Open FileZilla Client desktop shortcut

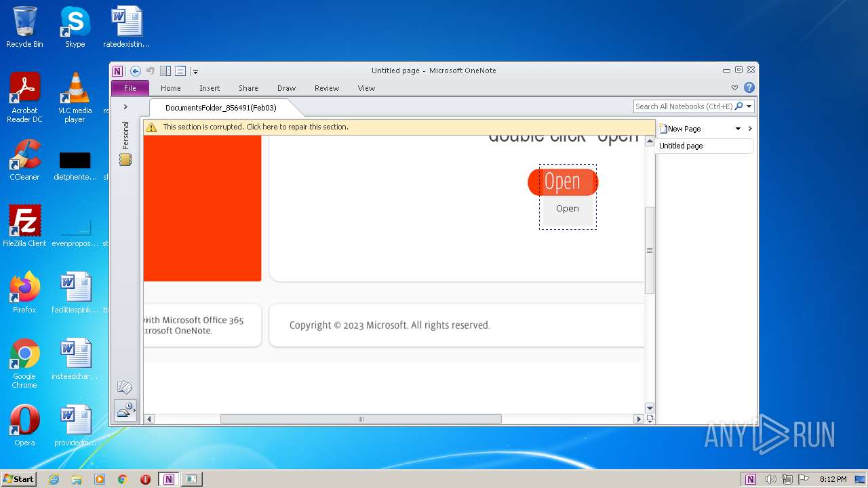[x=24, y=226]
